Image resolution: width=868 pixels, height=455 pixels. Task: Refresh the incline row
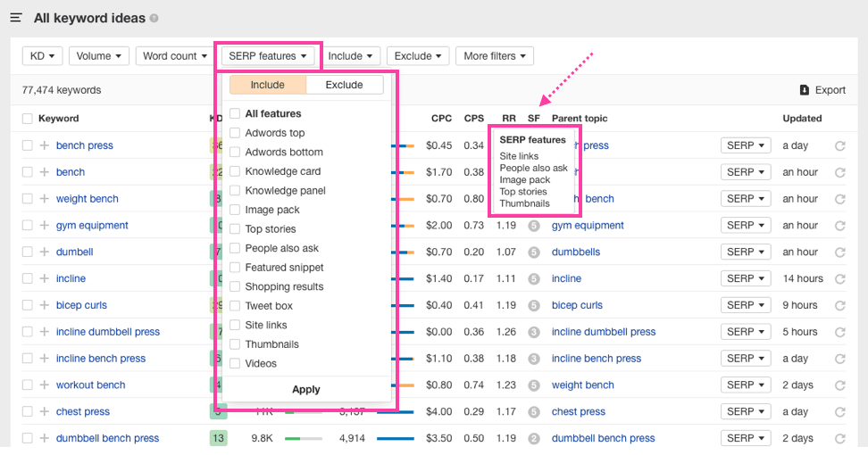(x=839, y=278)
